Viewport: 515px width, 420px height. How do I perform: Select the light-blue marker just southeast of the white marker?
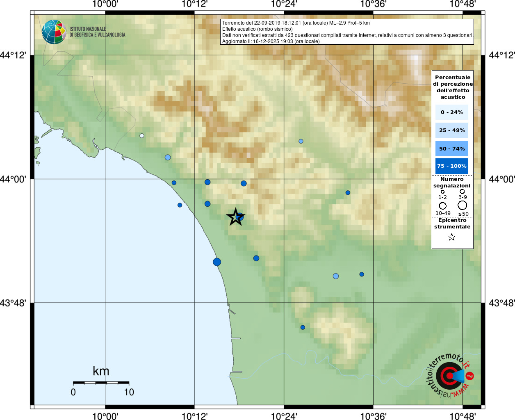(x=168, y=157)
